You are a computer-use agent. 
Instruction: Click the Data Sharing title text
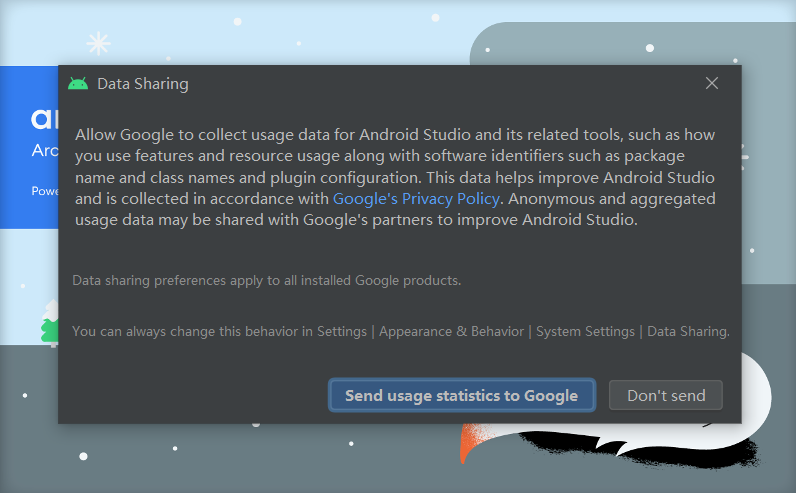click(142, 84)
